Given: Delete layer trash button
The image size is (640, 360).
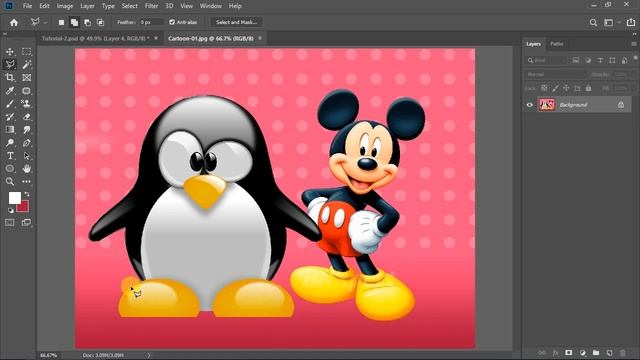Looking at the screenshot, I should click(622, 353).
